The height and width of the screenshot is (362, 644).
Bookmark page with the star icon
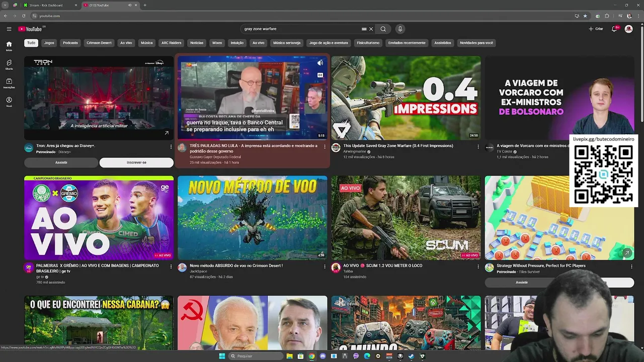tap(585, 16)
